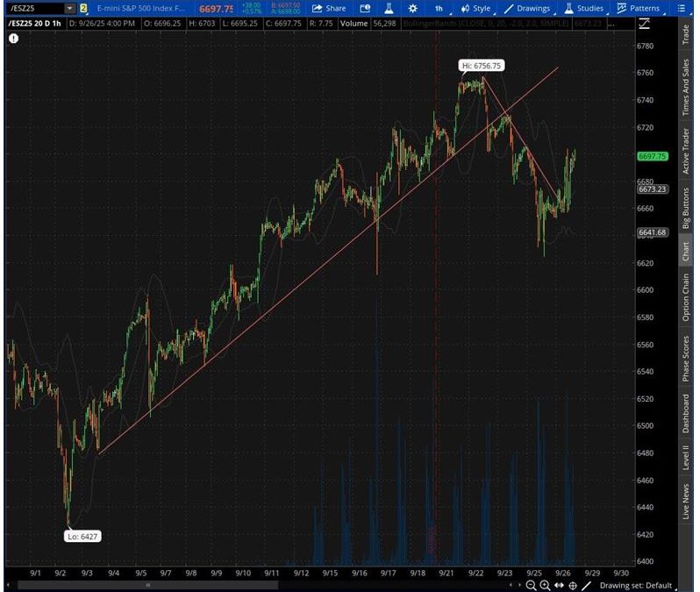Click the 6641.68 price axis tag
The height and width of the screenshot is (592, 700).
click(653, 232)
